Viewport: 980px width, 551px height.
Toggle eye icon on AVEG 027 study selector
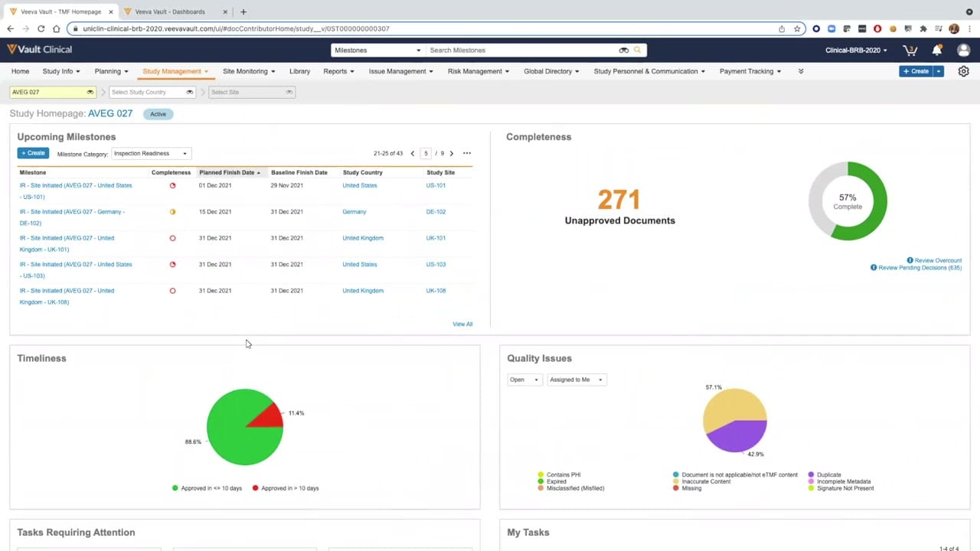(90, 92)
